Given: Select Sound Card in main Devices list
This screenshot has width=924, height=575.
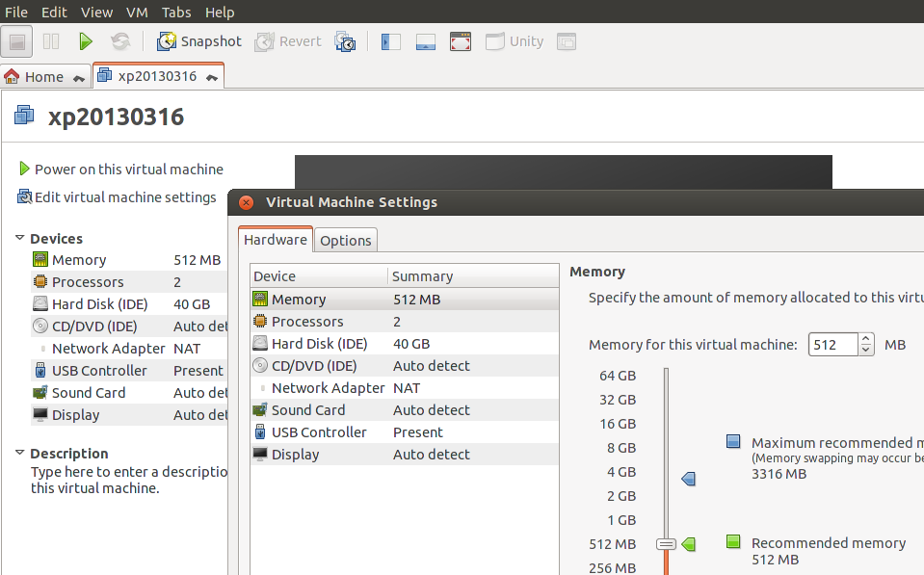Looking at the screenshot, I should [129, 393].
